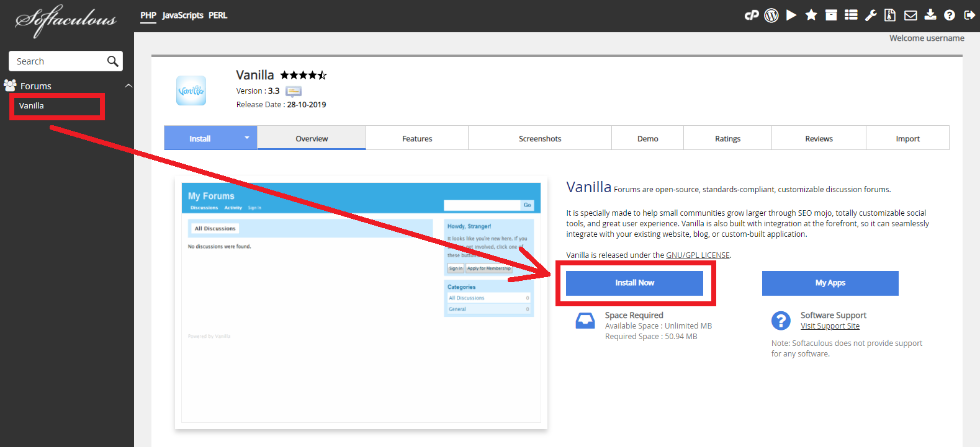The image size is (980, 447).
Task: Open the Reviews tab
Action: (819, 138)
